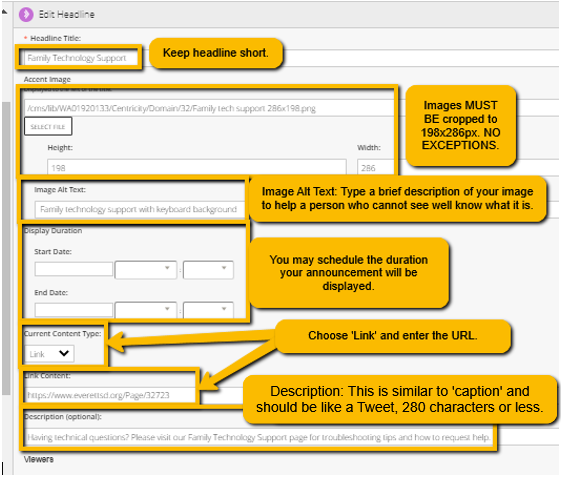Open the Start Date minute dropdown
Viewport: 561px width, 479px height.
[208, 270]
